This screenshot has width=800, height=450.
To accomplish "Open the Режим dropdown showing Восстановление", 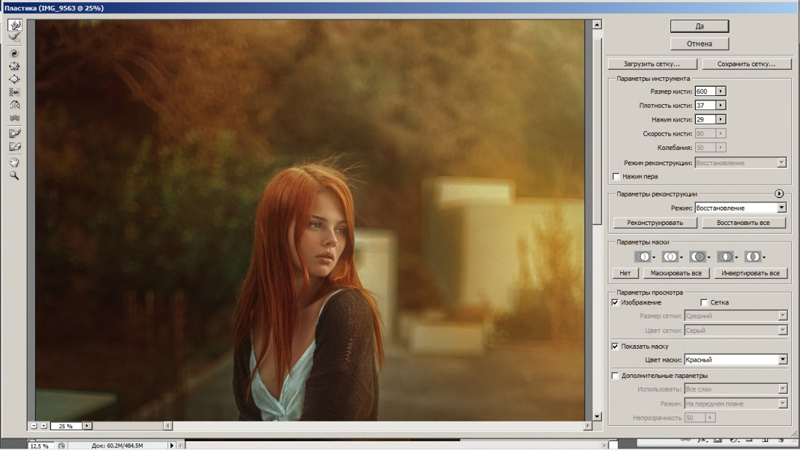I will point(740,208).
